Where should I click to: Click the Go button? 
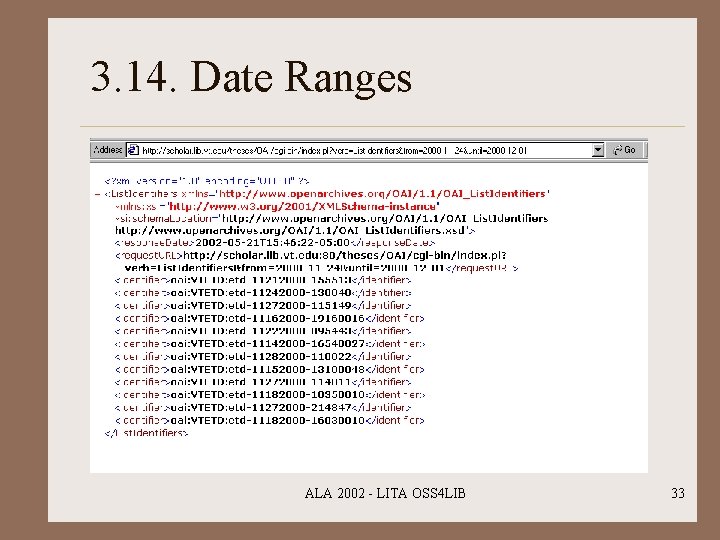tap(625, 150)
